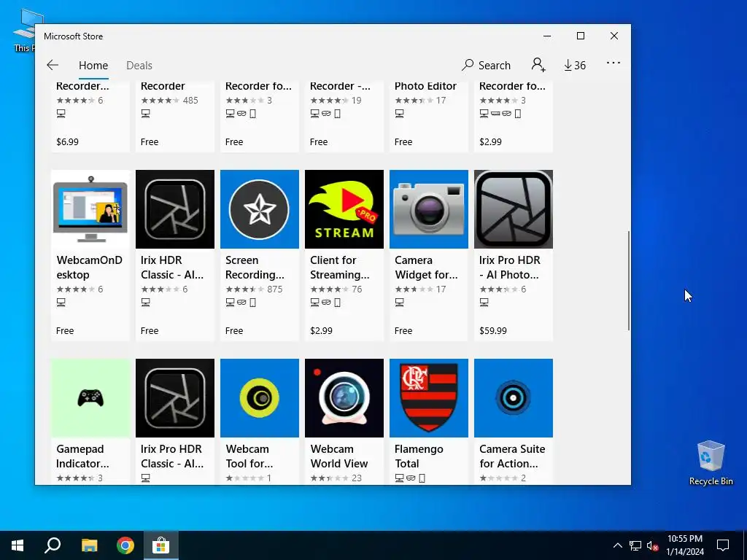Click the 875 ratings count
The image size is (747, 560).
tap(275, 289)
